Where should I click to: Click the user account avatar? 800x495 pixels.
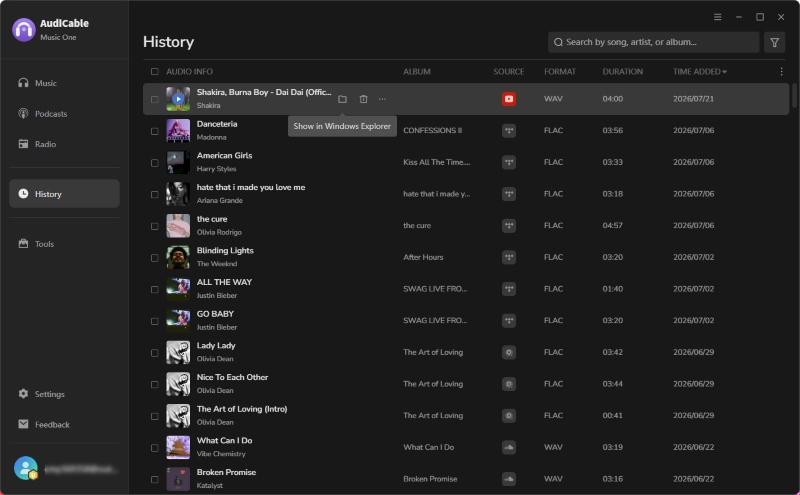click(26, 468)
